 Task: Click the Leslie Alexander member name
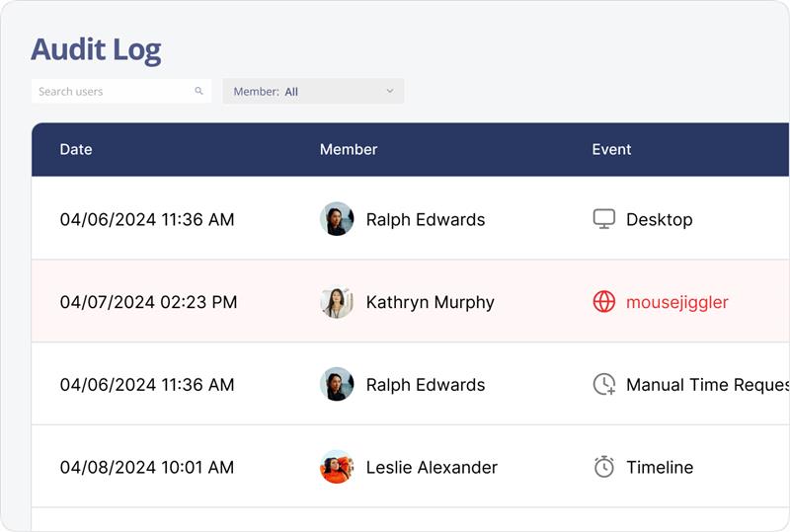pyautogui.click(x=432, y=467)
